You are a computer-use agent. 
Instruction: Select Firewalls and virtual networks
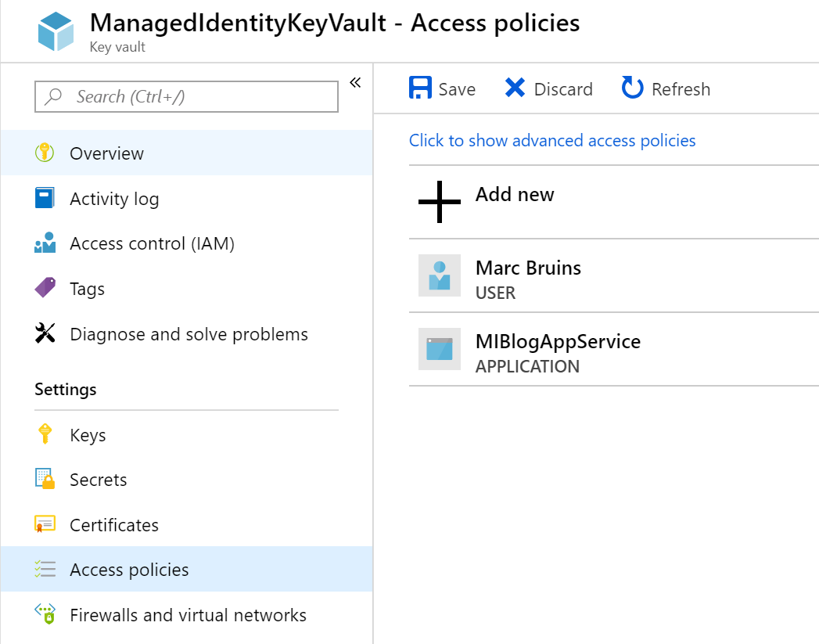point(188,615)
